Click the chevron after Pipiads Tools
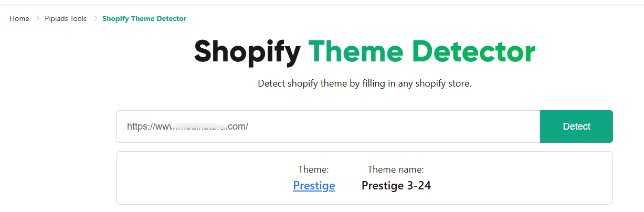The height and width of the screenshot is (212, 644). coord(96,19)
